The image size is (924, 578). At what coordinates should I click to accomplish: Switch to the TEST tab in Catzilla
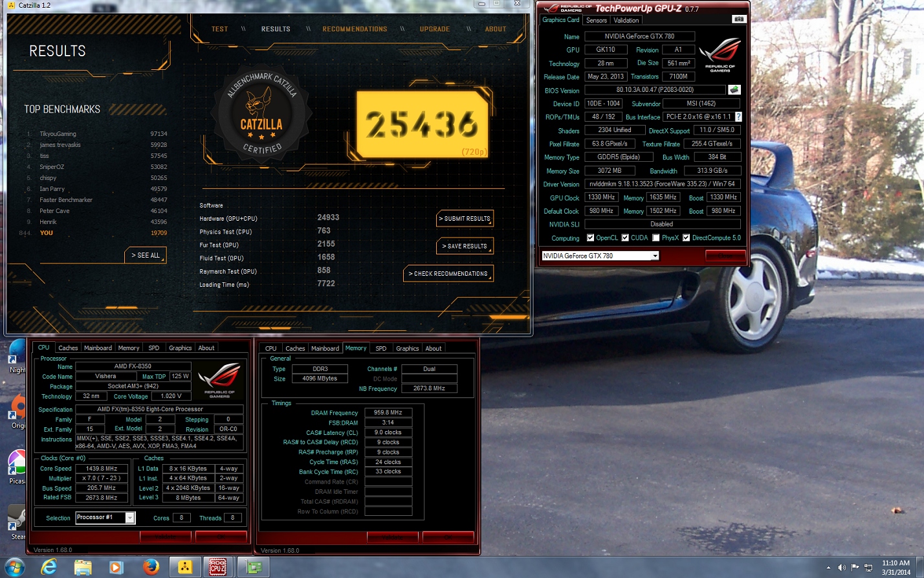(220, 29)
